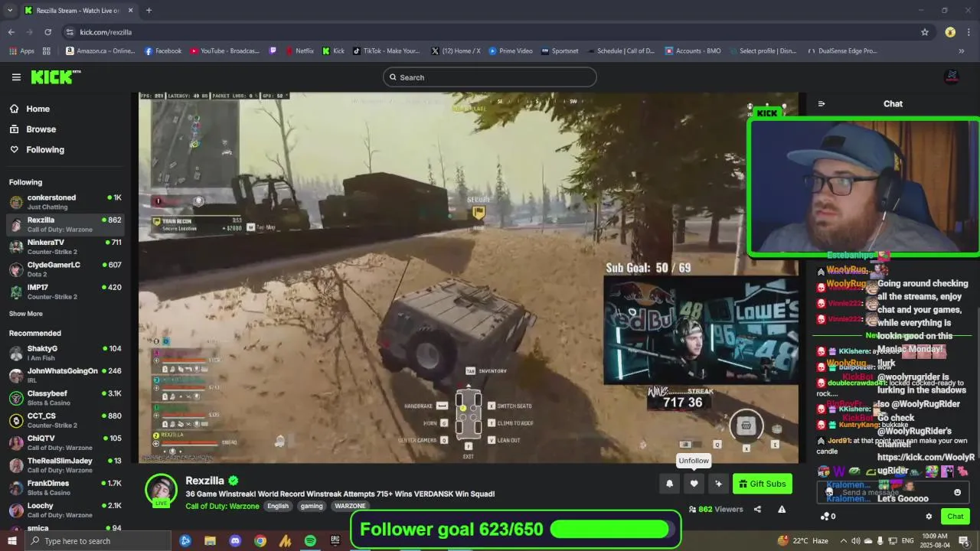Image resolution: width=980 pixels, height=551 pixels.
Task: Show more bookmarks overflow chevron
Action: 962,51
